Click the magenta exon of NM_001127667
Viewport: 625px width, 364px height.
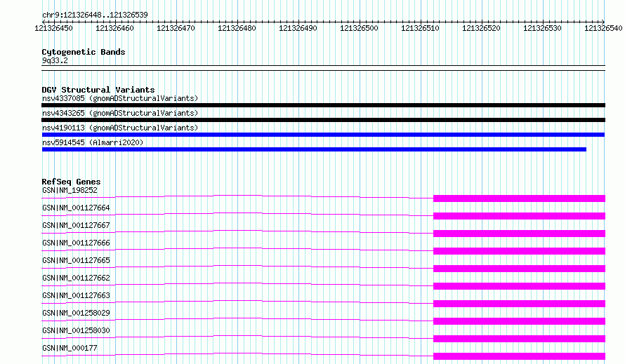520,234
